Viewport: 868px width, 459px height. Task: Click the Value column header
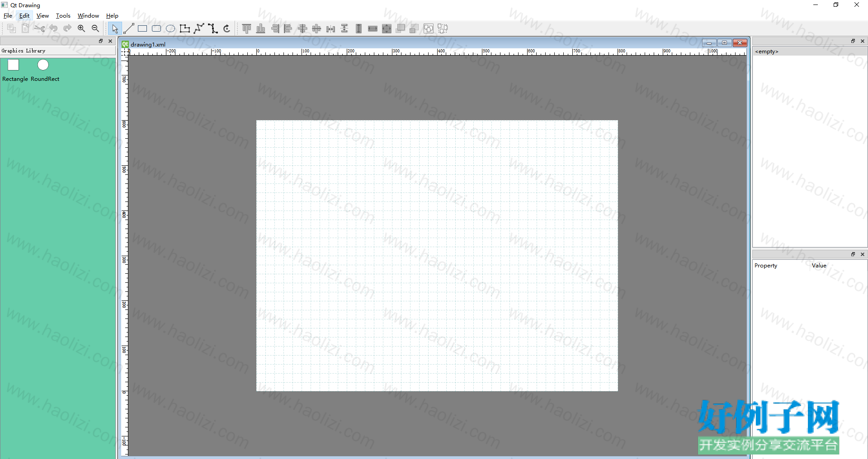click(x=839, y=266)
